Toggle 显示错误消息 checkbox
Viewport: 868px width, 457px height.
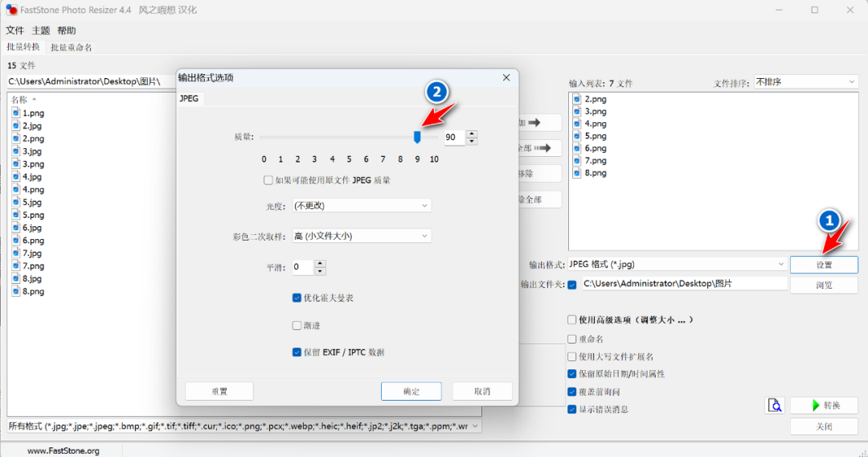572,410
